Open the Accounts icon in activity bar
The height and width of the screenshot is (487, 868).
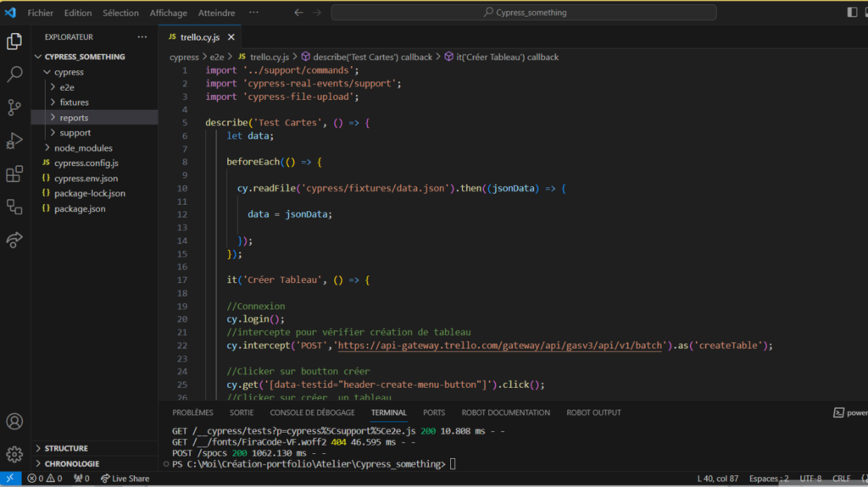[x=14, y=421]
